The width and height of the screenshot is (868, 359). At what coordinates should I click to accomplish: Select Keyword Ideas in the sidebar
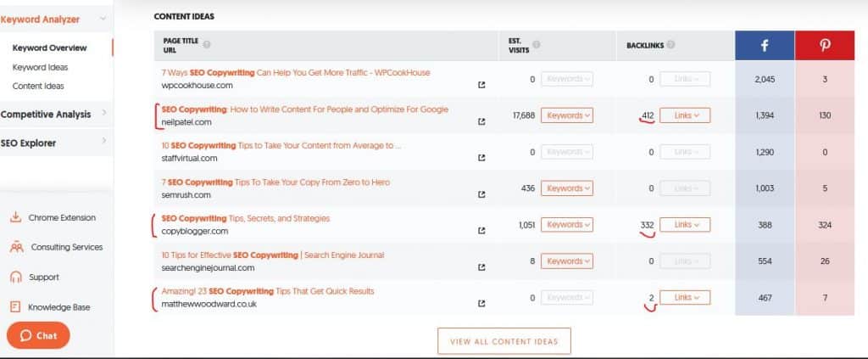pyautogui.click(x=40, y=67)
